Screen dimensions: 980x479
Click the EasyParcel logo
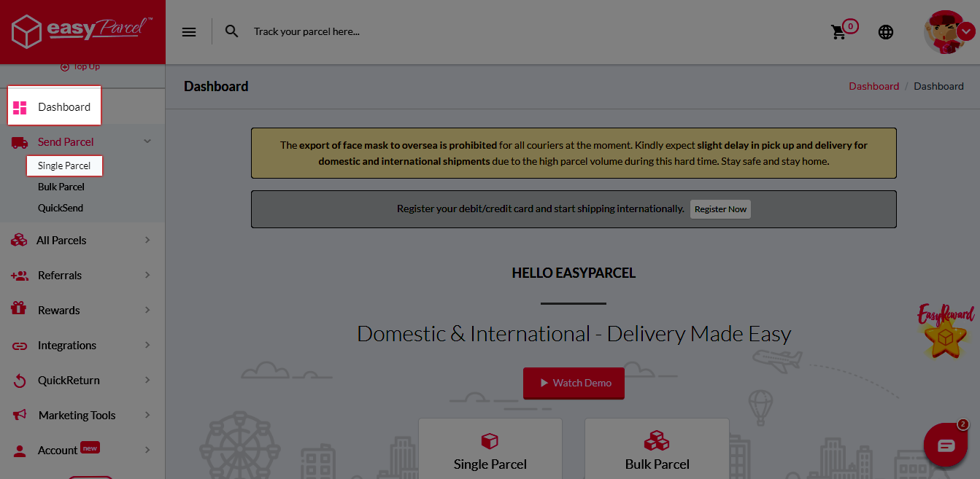82,32
